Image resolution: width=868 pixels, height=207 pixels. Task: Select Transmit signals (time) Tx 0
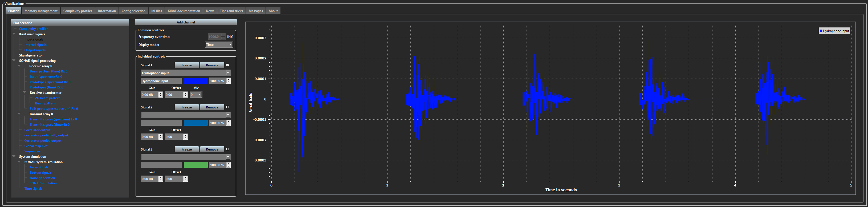pos(50,125)
